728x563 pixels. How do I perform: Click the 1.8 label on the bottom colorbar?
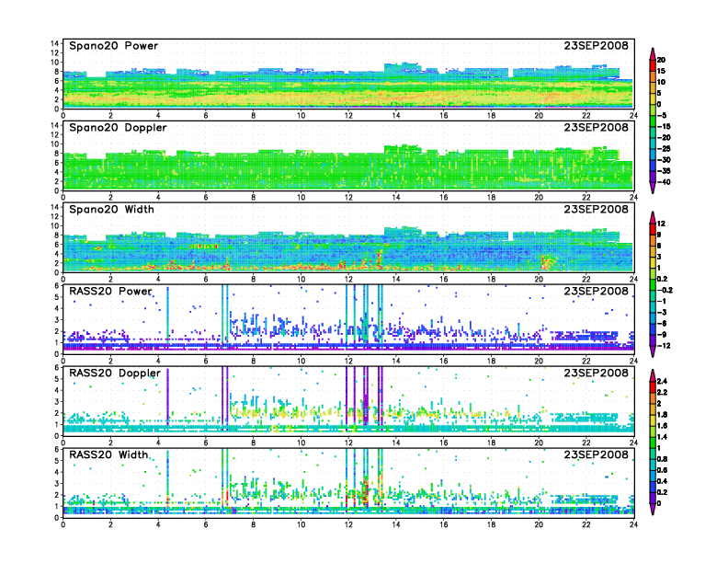[662, 415]
